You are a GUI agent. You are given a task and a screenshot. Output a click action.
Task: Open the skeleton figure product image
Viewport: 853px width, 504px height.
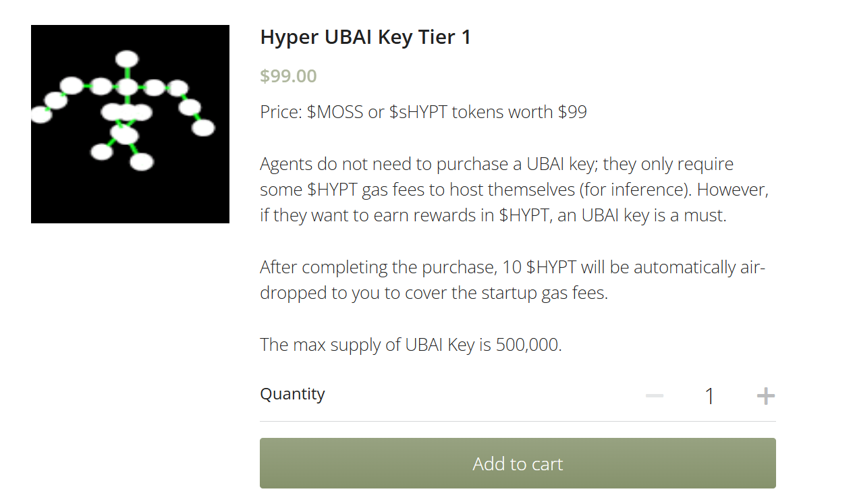(130, 124)
